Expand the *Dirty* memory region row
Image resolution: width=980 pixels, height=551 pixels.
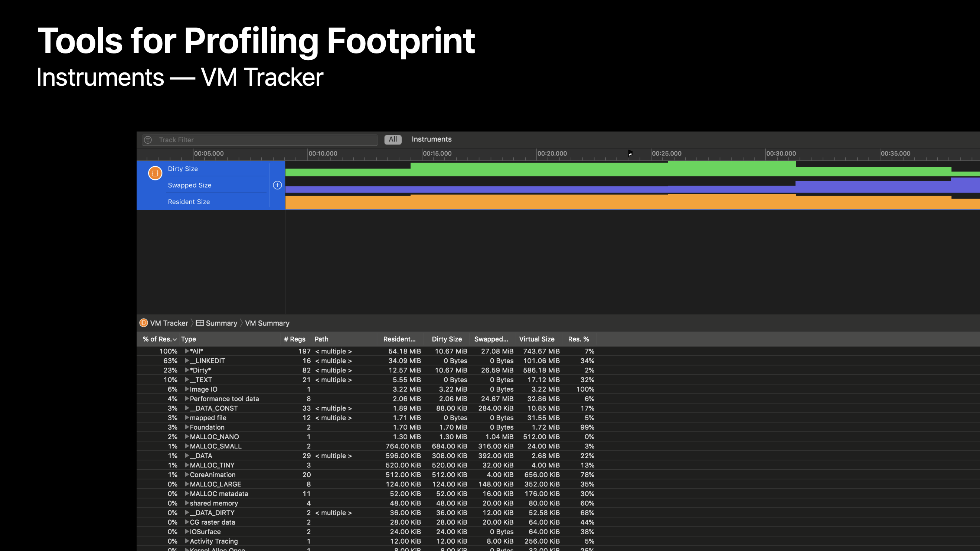coord(186,371)
